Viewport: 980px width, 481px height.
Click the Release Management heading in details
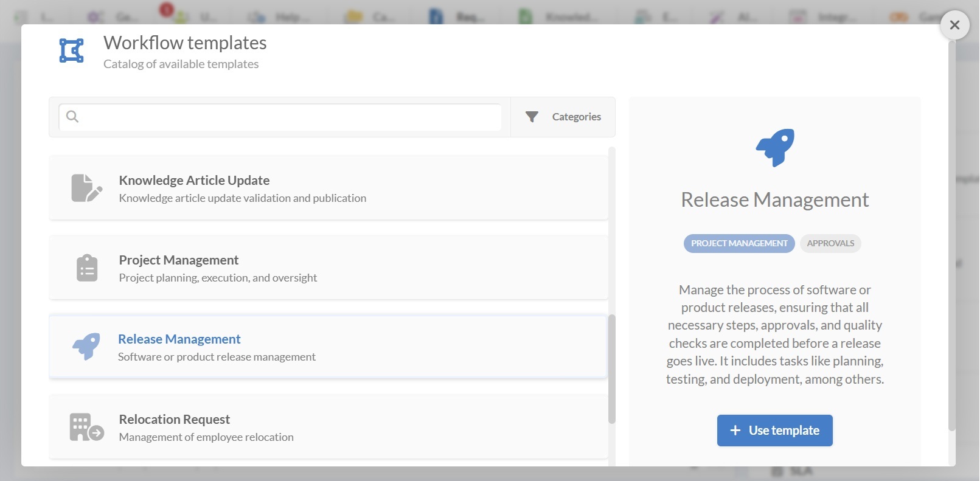pyautogui.click(x=775, y=200)
